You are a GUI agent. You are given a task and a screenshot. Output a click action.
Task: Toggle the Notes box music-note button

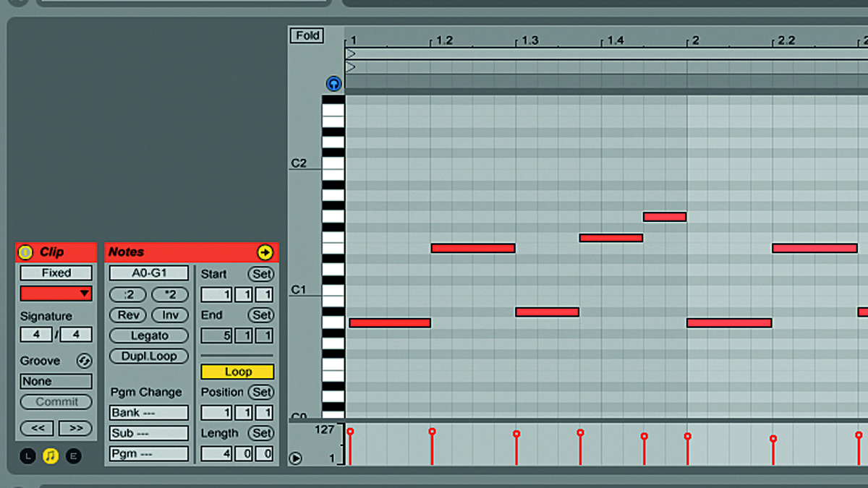click(51, 455)
